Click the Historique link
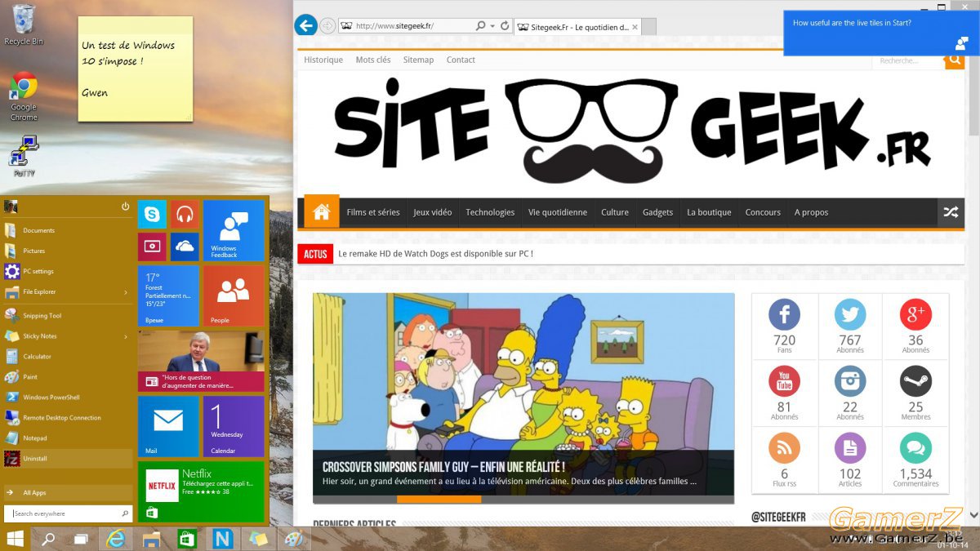This screenshot has width=980, height=551. point(323,60)
